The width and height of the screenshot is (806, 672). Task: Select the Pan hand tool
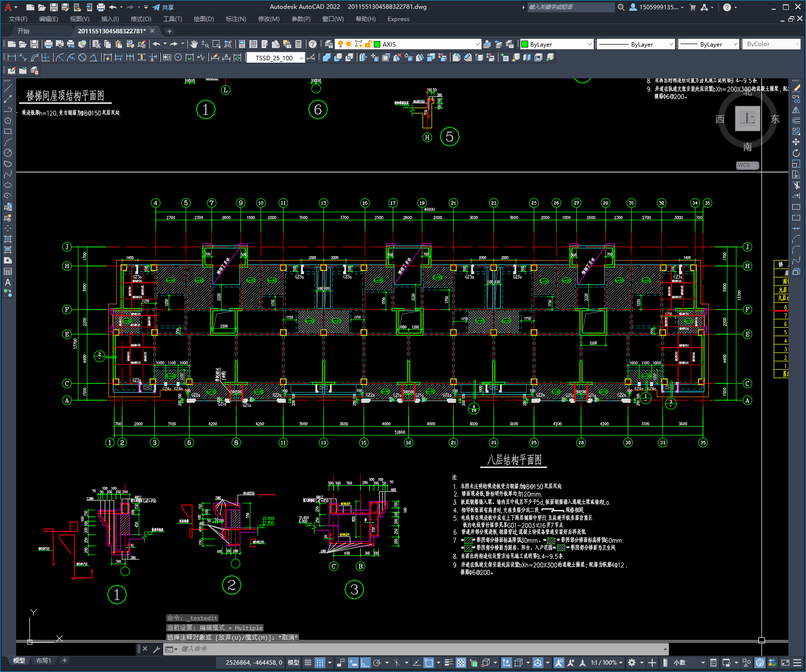[x=194, y=44]
